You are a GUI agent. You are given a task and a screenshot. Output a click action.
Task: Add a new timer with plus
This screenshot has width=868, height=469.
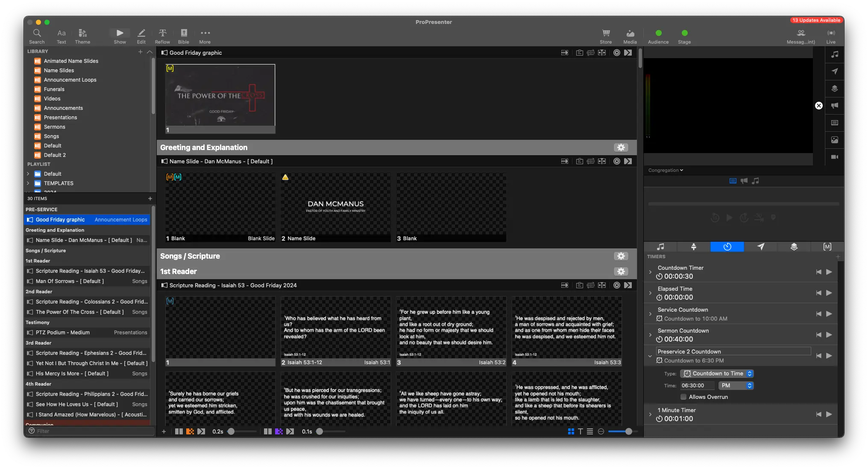(838, 257)
